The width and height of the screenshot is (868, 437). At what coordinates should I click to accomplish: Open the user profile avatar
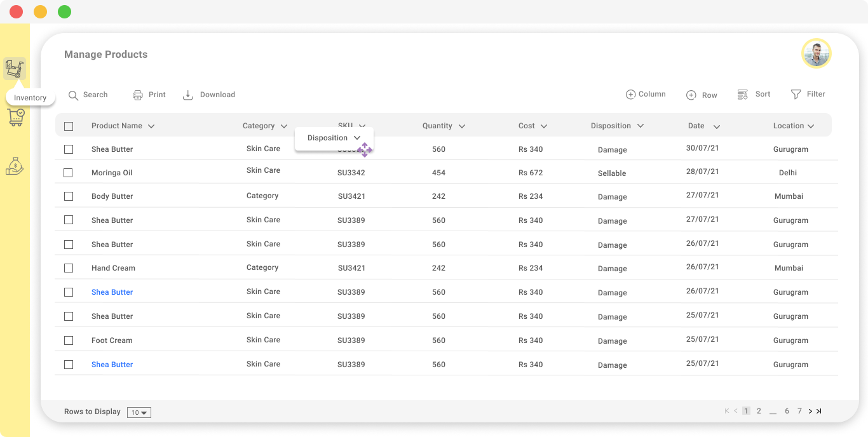tap(817, 53)
